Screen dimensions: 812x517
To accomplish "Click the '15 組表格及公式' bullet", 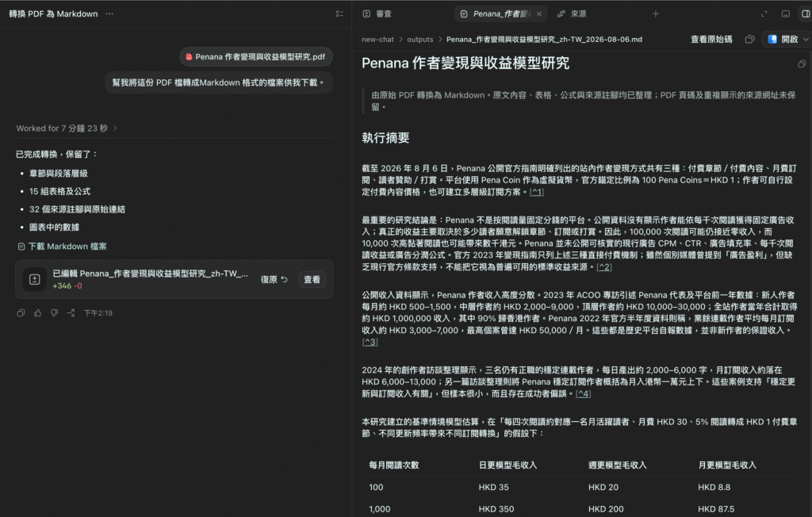I will coord(59,192).
